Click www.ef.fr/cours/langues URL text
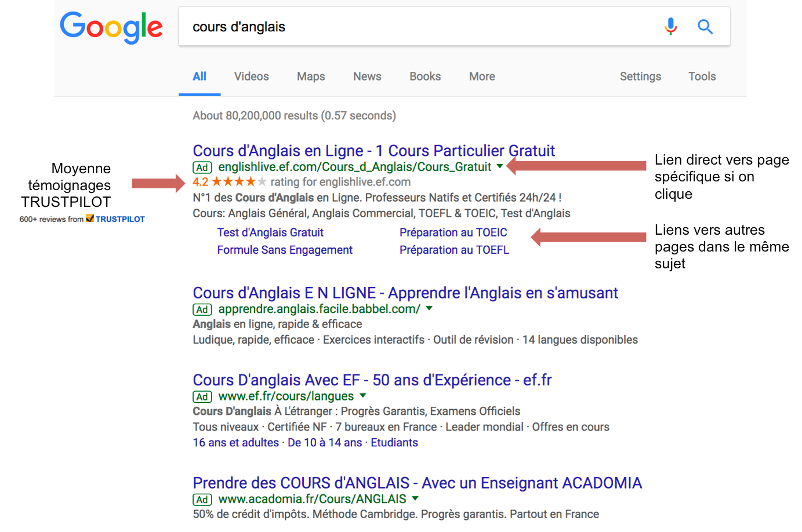The image size is (802, 532). pos(286,396)
